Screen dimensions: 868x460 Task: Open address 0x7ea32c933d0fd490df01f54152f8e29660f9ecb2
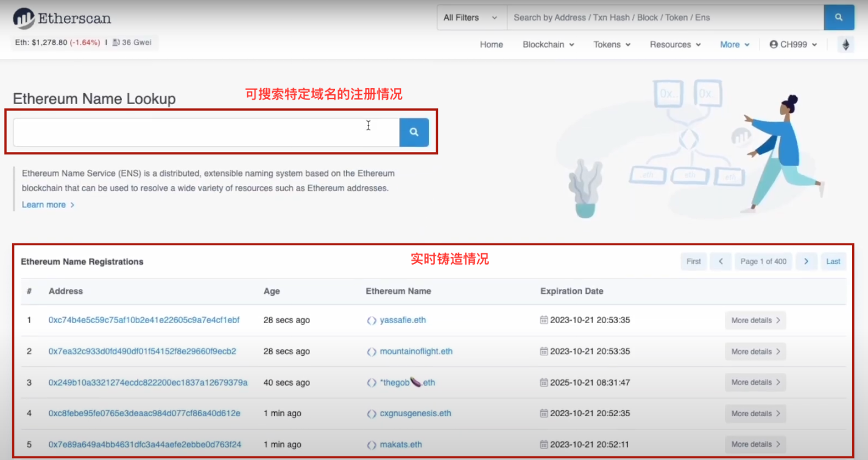142,352
